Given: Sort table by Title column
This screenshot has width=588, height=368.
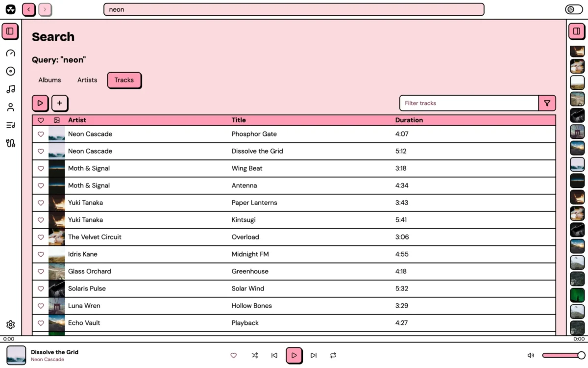Looking at the screenshot, I should pyautogui.click(x=239, y=120).
